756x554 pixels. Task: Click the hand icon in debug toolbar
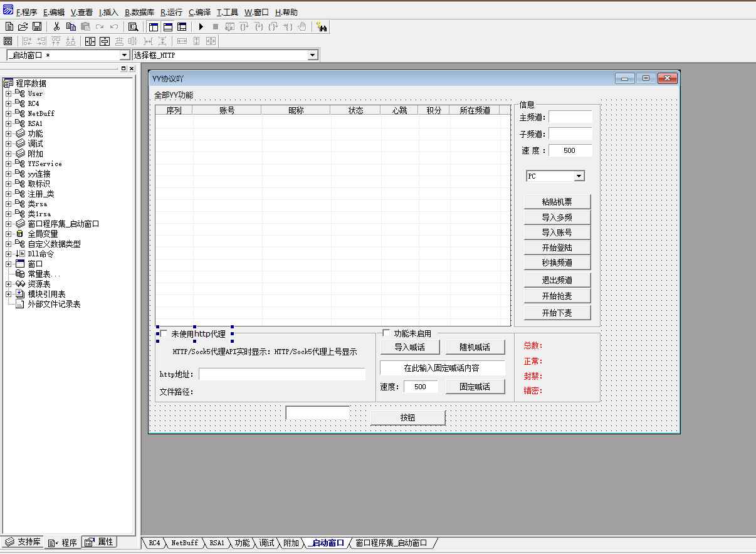(302, 26)
